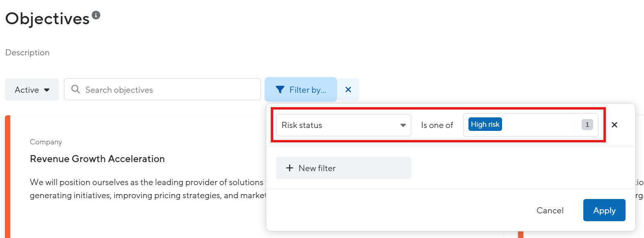Expand the Risk status field selector
This screenshot has width=644, height=238.
pyautogui.click(x=343, y=125)
